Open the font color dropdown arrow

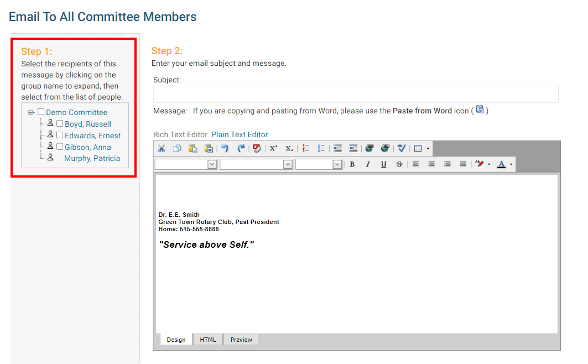tap(511, 164)
